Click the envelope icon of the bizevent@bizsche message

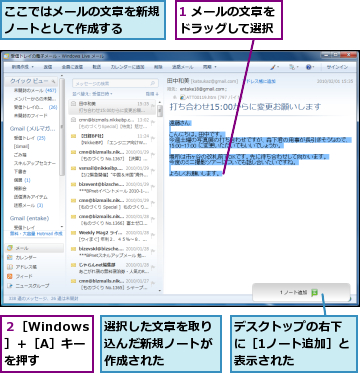pyautogui.click(x=74, y=184)
